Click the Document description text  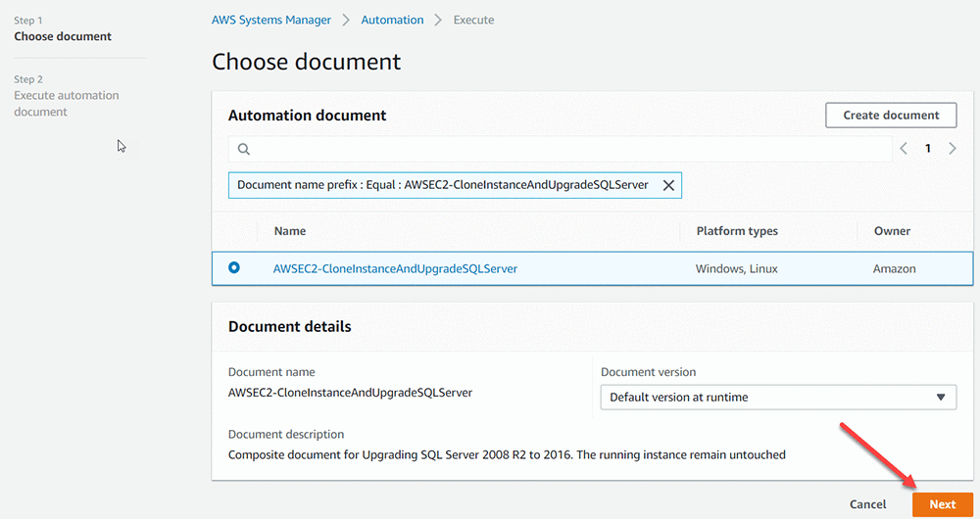click(507, 454)
